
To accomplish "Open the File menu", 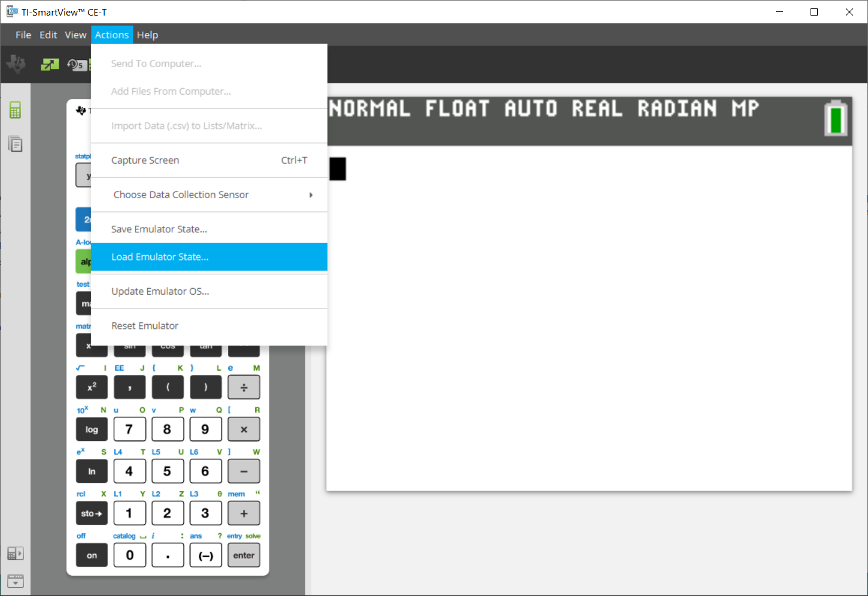I will (23, 35).
